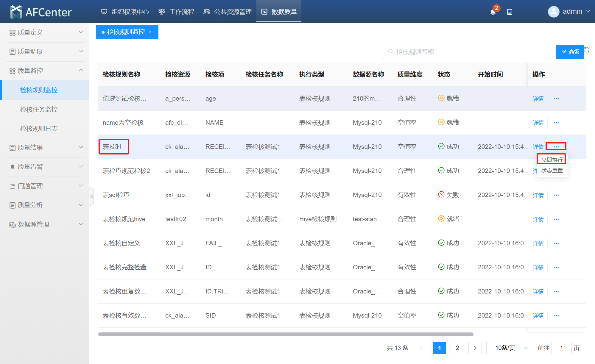Open the document list icon in header

pyautogui.click(x=510, y=12)
